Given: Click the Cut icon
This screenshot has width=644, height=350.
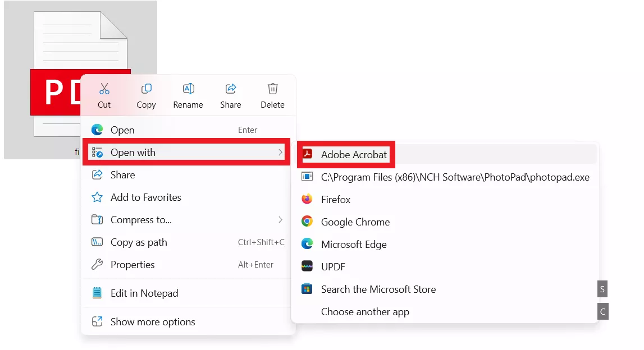Looking at the screenshot, I should point(104,89).
